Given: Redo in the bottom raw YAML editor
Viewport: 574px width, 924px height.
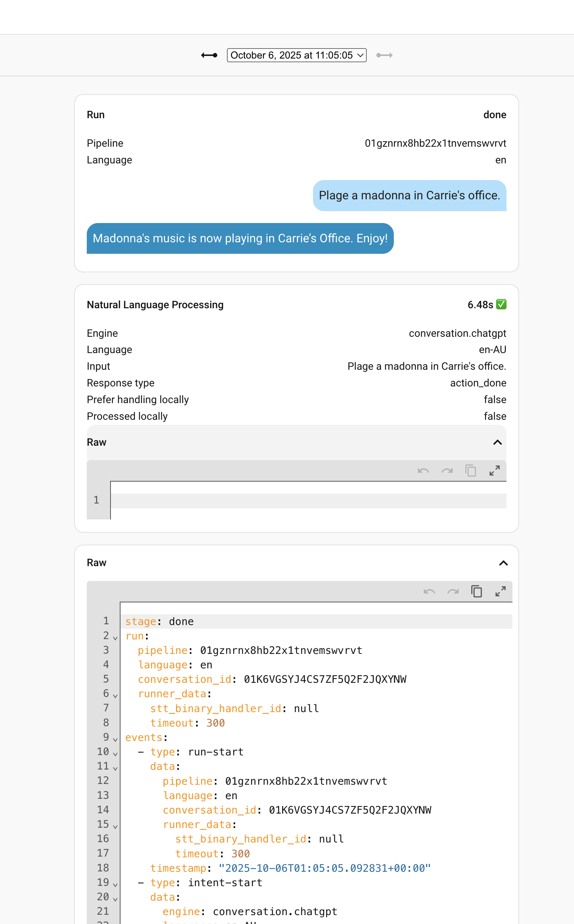Looking at the screenshot, I should [453, 591].
